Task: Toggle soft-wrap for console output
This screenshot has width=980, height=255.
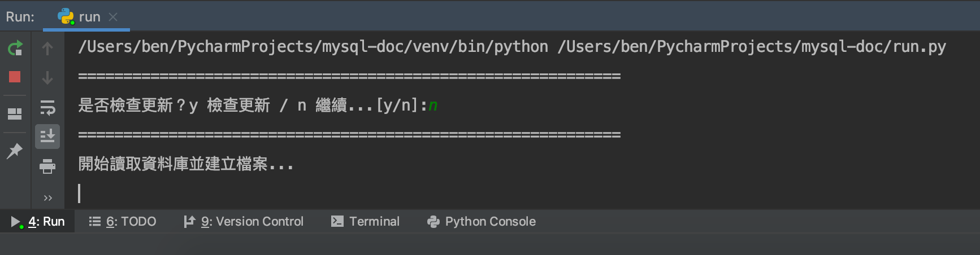Action: (47, 107)
